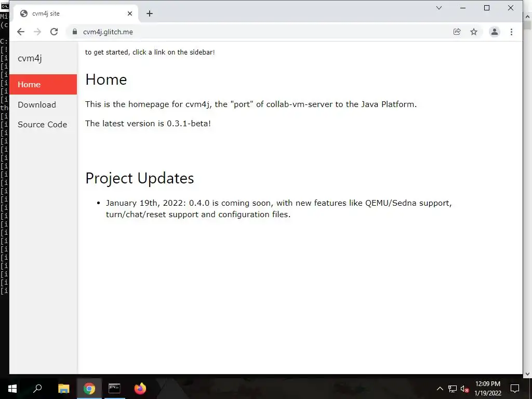Open File Explorer from taskbar
This screenshot has width=532, height=399.
coord(63,389)
